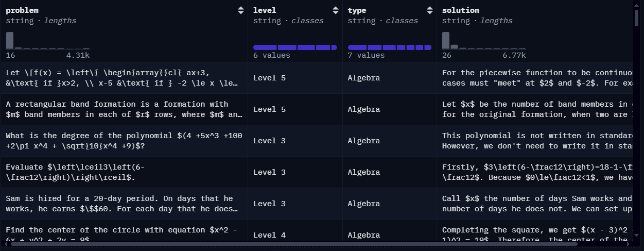
Task: Toggle sort arrows on type column
Action: point(430,10)
